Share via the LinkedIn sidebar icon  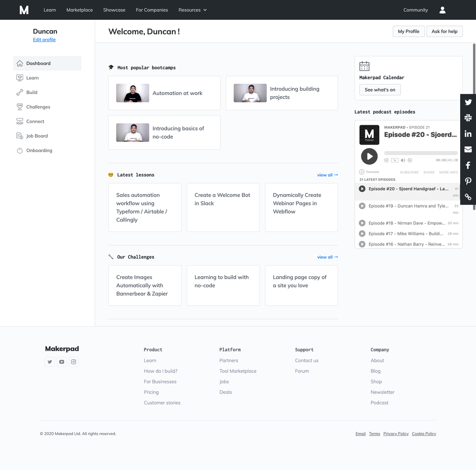[468, 134]
